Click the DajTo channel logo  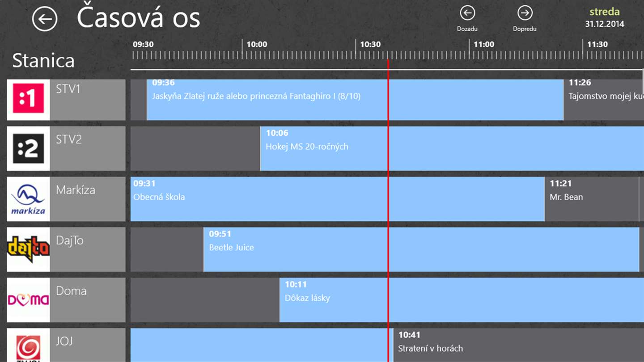28,249
